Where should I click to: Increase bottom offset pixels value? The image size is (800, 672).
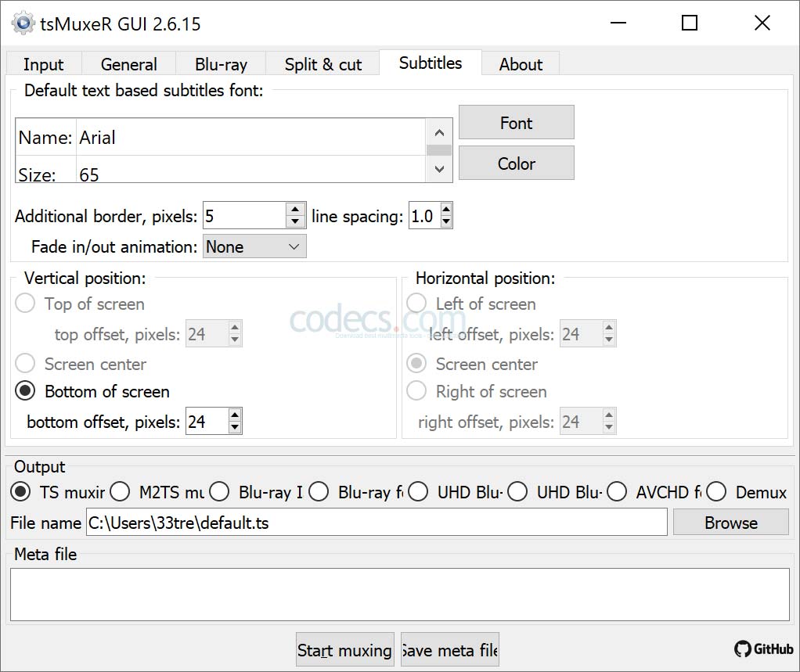(235, 415)
